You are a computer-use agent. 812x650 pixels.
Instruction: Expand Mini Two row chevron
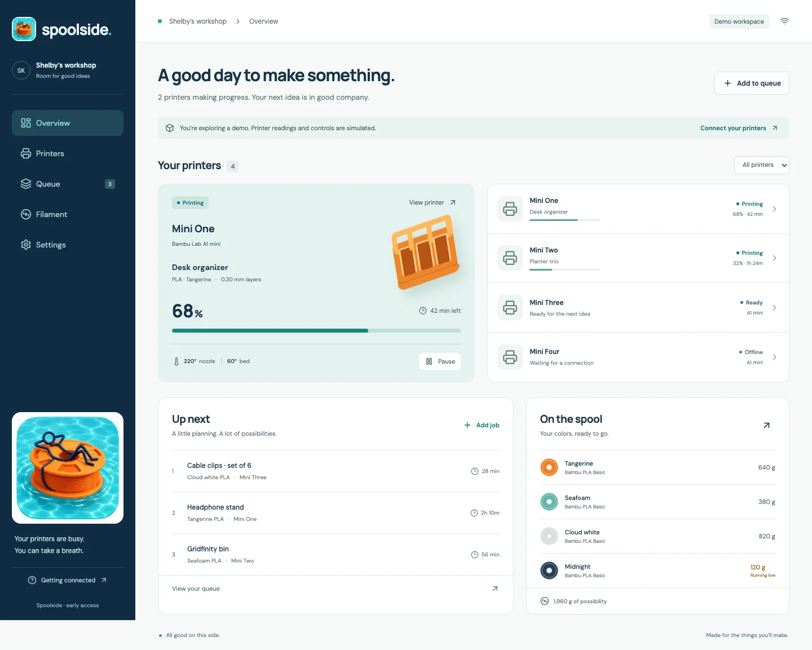pyautogui.click(x=774, y=258)
